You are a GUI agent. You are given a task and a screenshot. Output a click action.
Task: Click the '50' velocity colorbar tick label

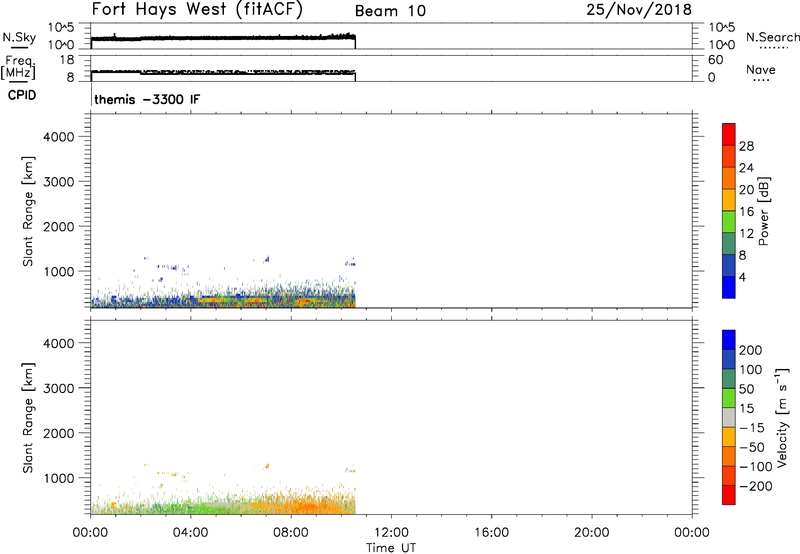point(747,389)
